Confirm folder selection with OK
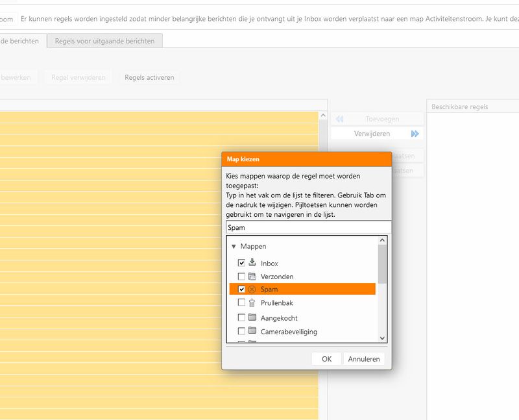 tap(326, 359)
